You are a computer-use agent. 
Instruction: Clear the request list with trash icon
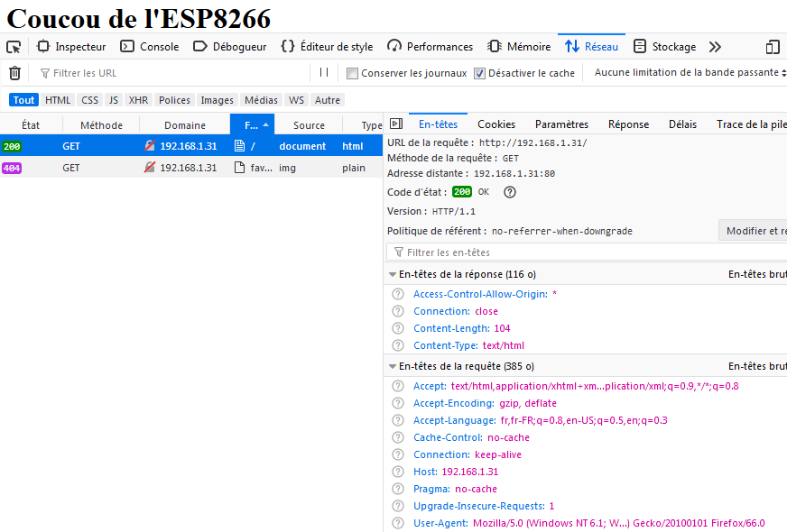(x=13, y=73)
